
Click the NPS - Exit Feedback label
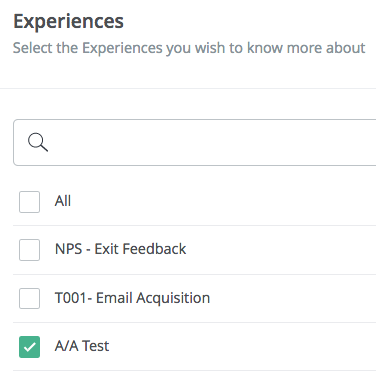(x=120, y=249)
